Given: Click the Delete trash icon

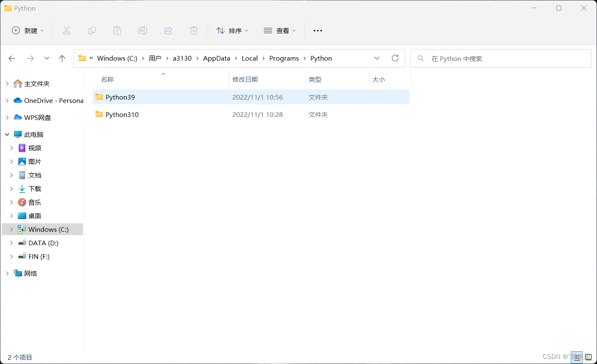Looking at the screenshot, I should pyautogui.click(x=194, y=30).
